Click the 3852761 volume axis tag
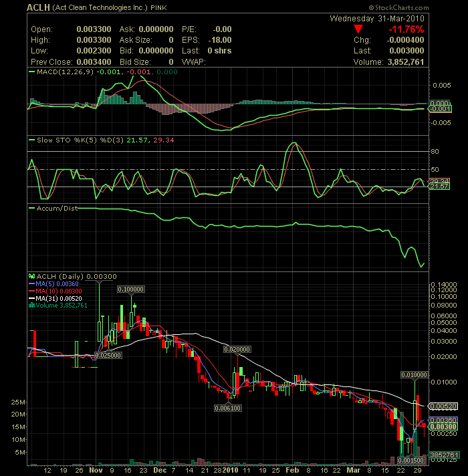Image resolution: width=468 pixels, height=476 pixels. [444, 455]
